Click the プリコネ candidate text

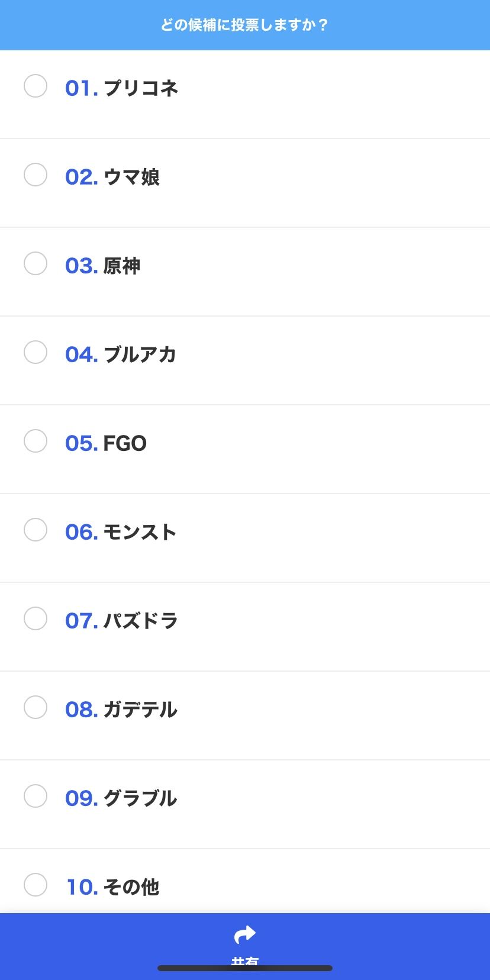141,88
